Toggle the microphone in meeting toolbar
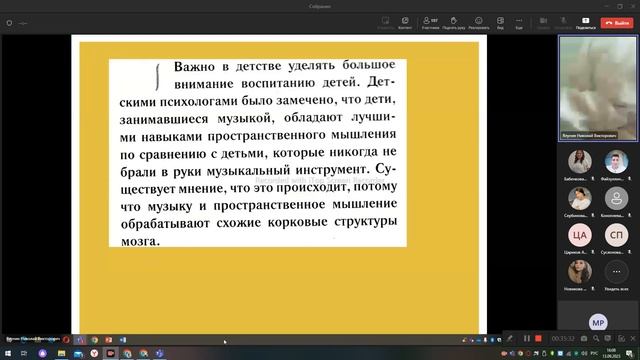640x360 pixels. [x=563, y=23]
